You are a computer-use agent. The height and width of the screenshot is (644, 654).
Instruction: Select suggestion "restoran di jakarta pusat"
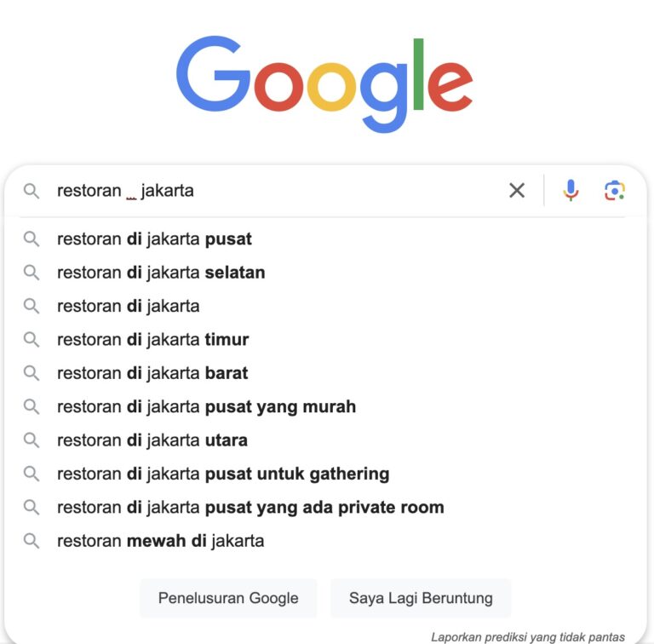pyautogui.click(x=154, y=239)
